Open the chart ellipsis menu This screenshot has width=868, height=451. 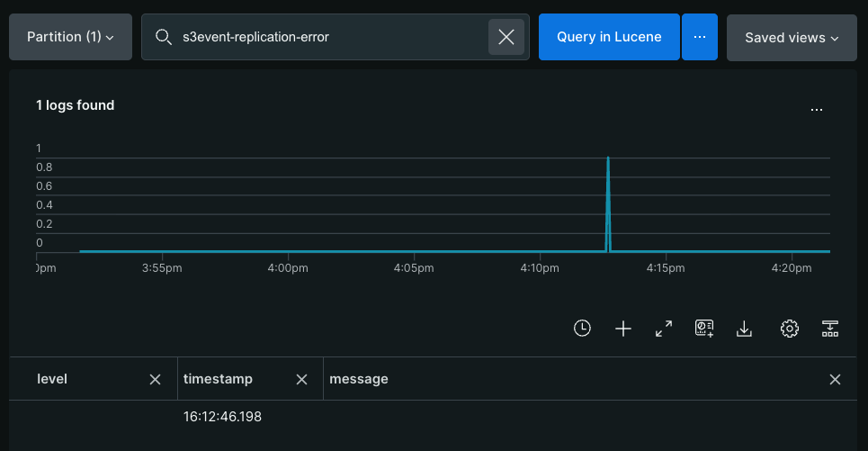point(816,110)
